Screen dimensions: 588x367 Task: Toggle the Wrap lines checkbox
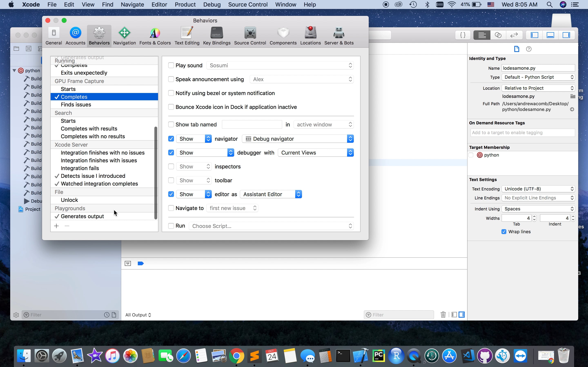pos(504,232)
